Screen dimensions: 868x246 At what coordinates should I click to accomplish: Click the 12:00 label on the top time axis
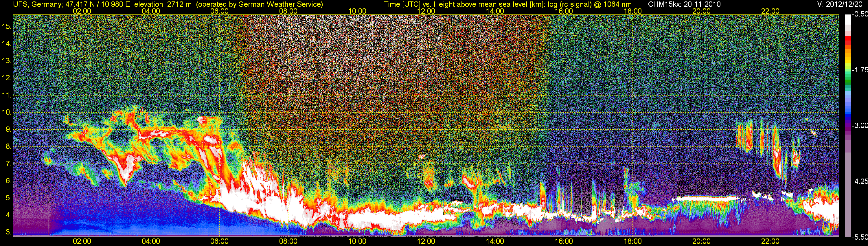pyautogui.click(x=426, y=11)
